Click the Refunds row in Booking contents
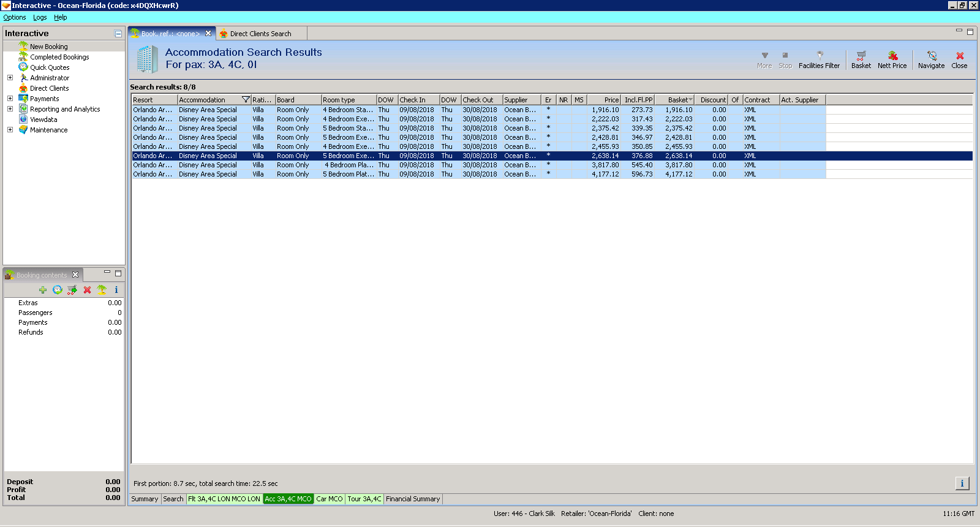 click(64, 332)
